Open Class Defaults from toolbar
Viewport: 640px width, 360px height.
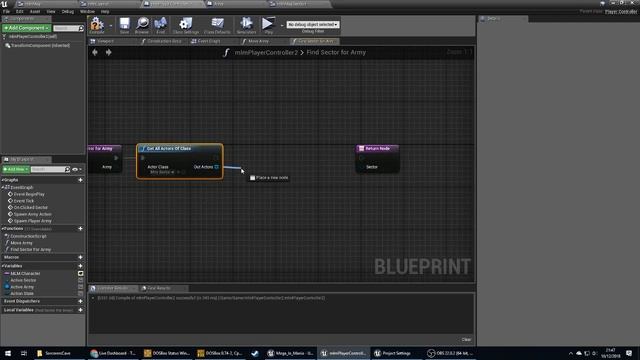tap(217, 24)
